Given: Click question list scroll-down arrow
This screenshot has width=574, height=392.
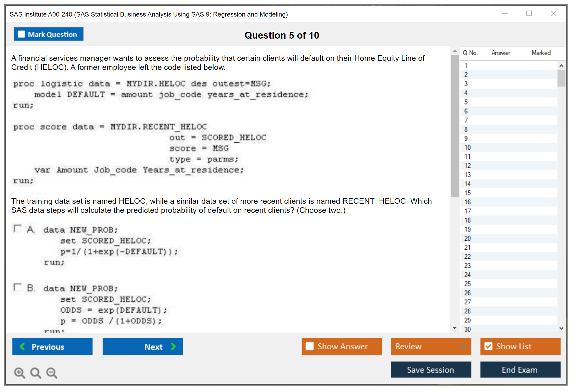Looking at the screenshot, I should click(x=561, y=328).
